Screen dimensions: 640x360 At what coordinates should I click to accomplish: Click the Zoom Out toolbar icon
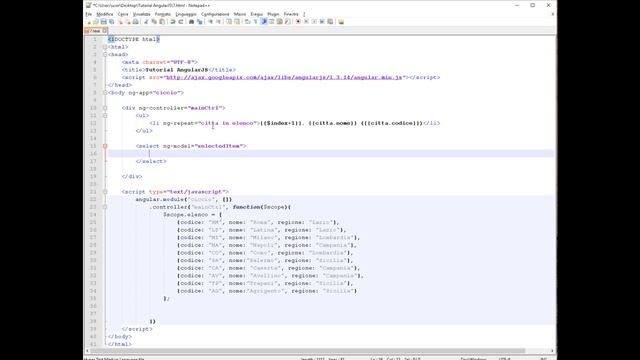219,22
